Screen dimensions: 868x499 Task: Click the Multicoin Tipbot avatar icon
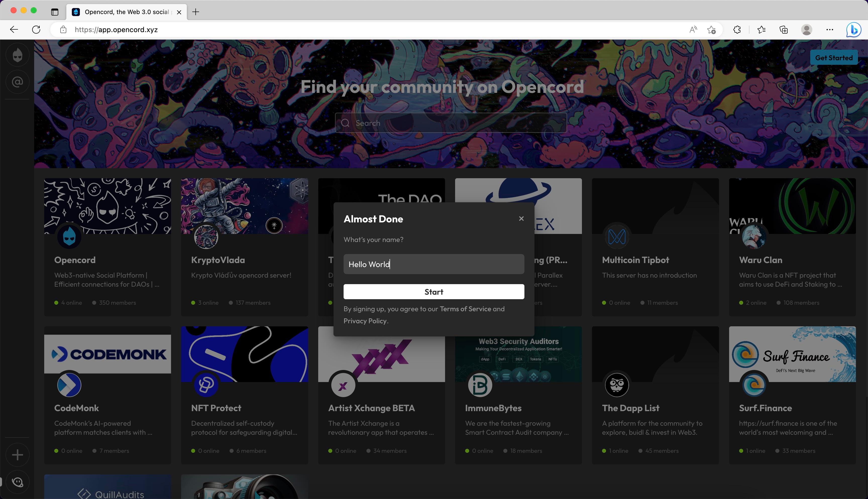click(x=617, y=236)
